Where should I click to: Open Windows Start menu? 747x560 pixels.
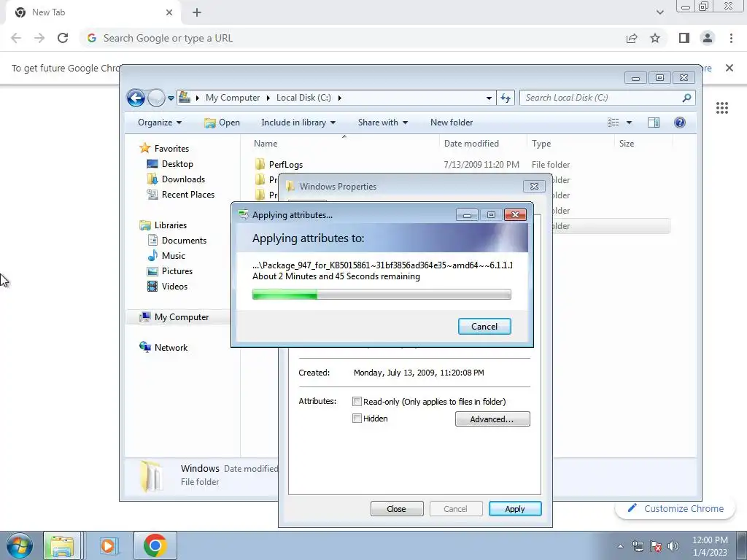pyautogui.click(x=19, y=545)
